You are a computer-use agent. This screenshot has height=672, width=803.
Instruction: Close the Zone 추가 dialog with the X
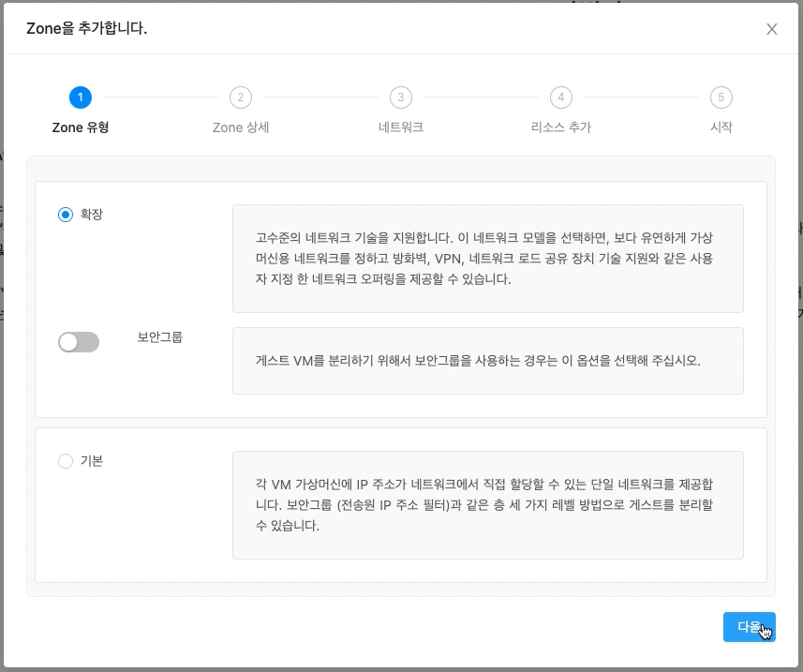point(771,29)
